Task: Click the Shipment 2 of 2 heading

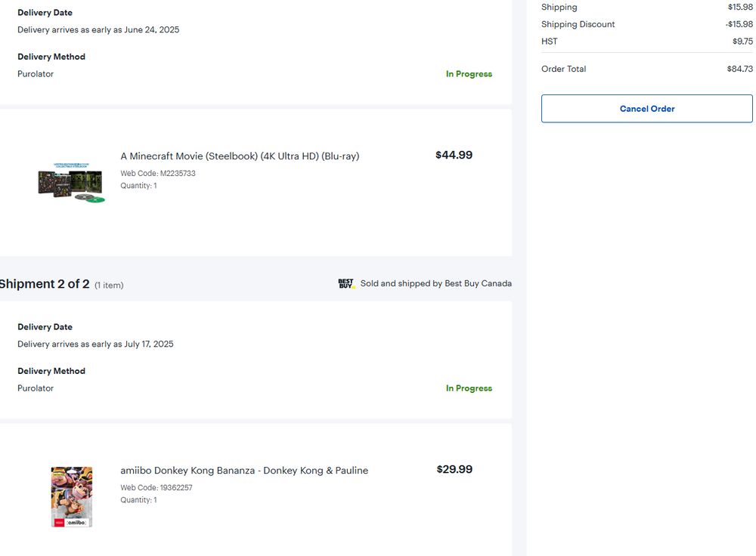Action: click(44, 284)
